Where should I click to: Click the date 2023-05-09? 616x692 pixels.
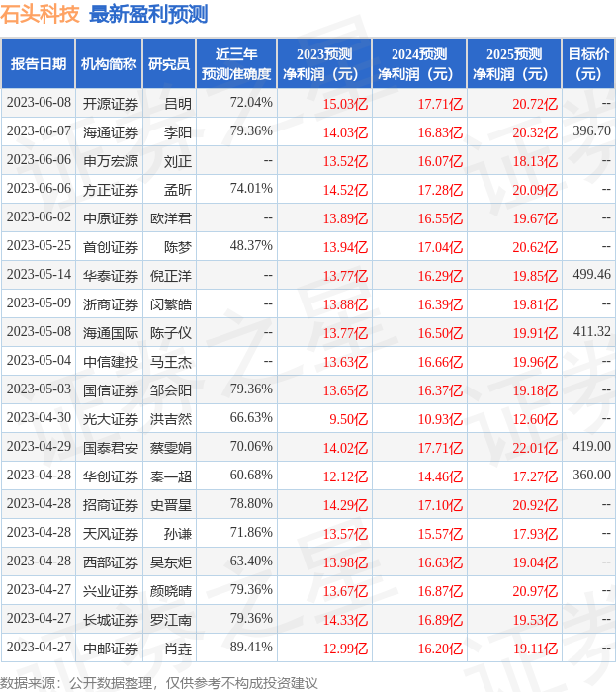(x=39, y=303)
